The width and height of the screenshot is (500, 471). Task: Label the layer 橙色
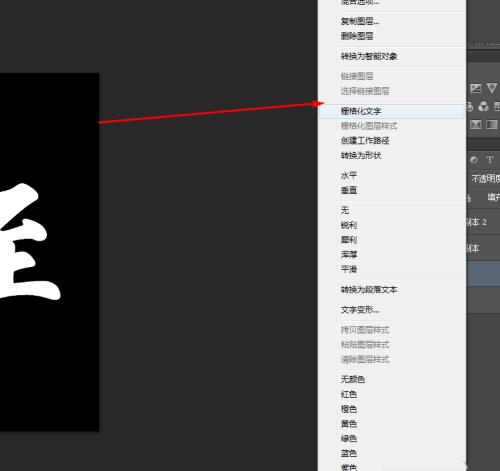coord(349,409)
